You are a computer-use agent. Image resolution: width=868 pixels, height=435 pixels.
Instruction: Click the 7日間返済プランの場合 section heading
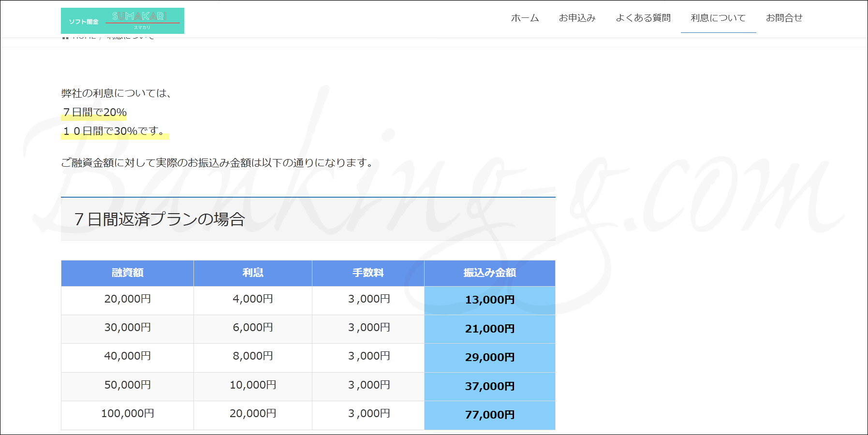[x=160, y=219]
